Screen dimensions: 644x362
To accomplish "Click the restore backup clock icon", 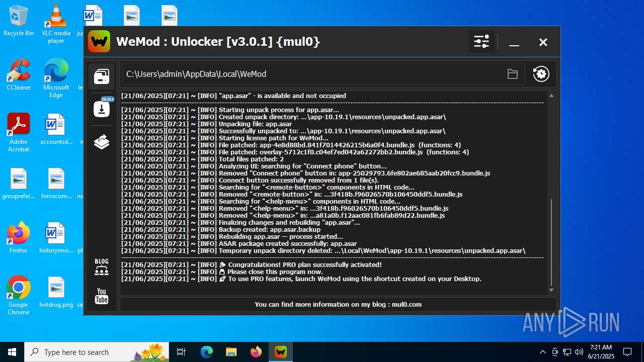I will pyautogui.click(x=541, y=74).
